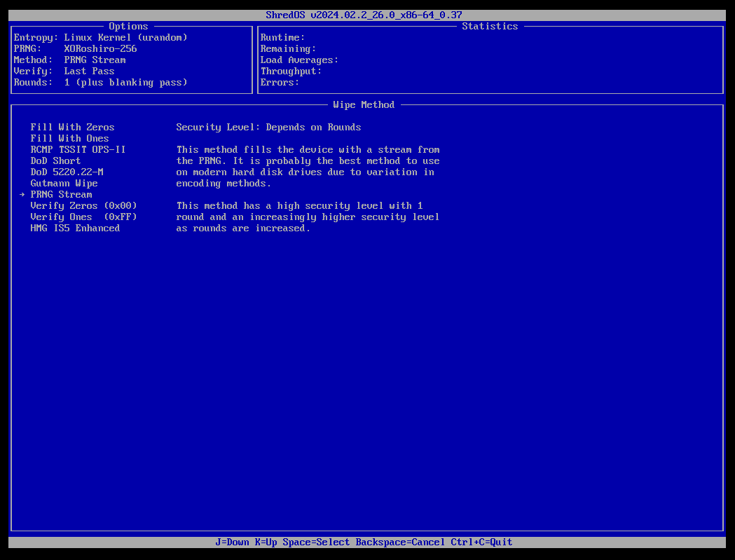The height and width of the screenshot is (560, 735).
Task: Select Fill With Ones method
Action: pyautogui.click(x=69, y=138)
